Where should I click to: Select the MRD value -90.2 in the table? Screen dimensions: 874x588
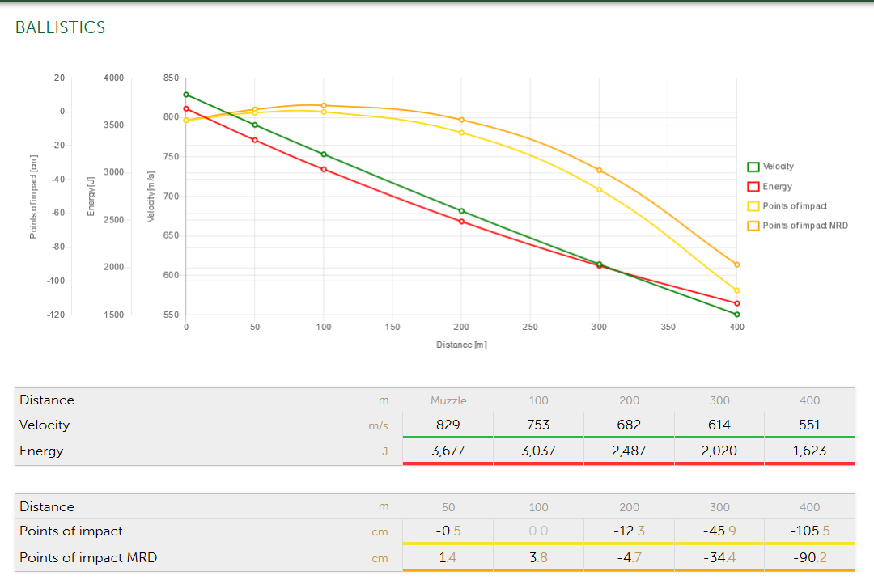809,557
